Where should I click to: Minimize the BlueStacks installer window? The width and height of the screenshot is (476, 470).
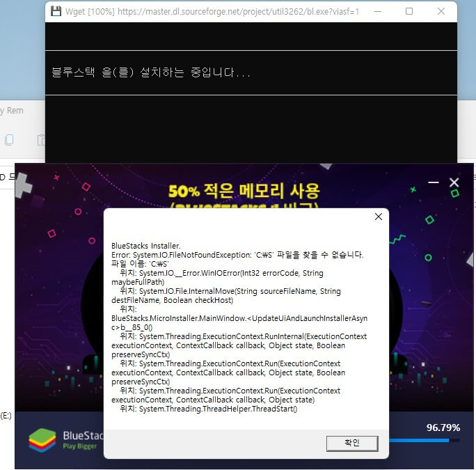click(x=433, y=182)
